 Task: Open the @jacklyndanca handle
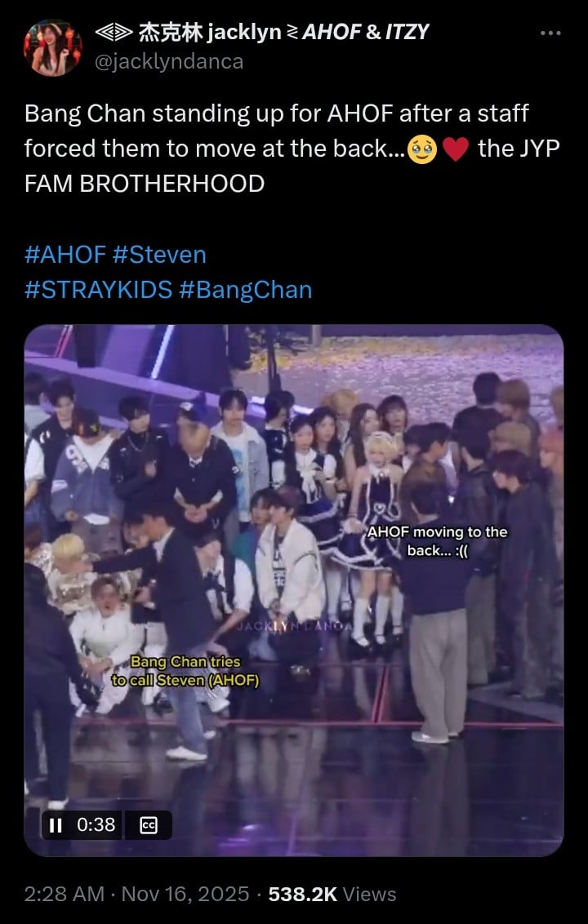[x=169, y=61]
